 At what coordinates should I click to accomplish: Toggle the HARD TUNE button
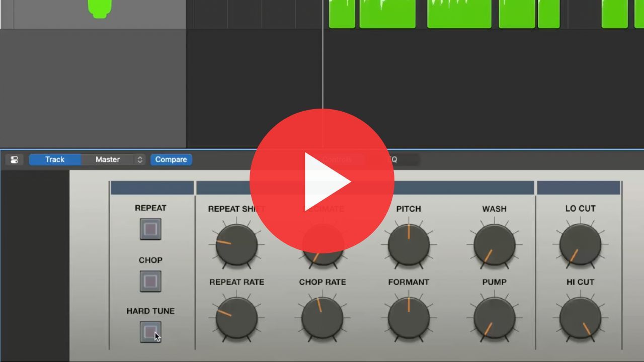coord(150,332)
